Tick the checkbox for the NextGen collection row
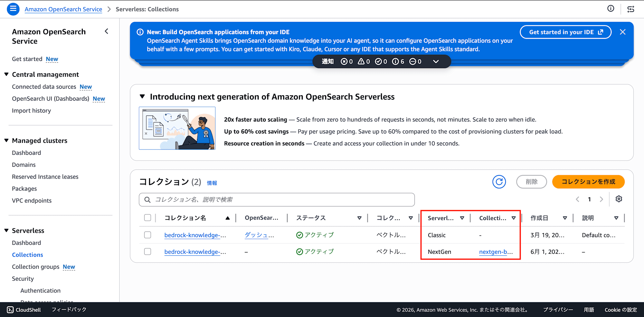Screen dimensions: 644x317 click(147, 252)
